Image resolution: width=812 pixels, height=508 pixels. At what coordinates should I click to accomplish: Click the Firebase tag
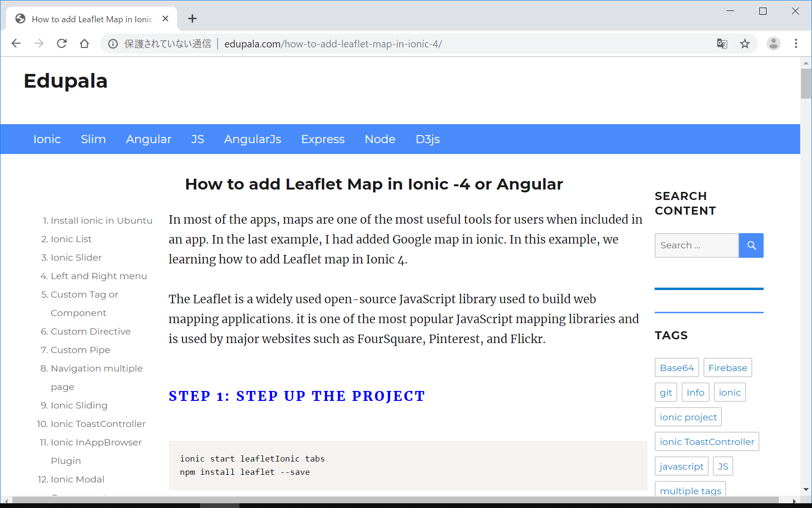[x=727, y=368]
